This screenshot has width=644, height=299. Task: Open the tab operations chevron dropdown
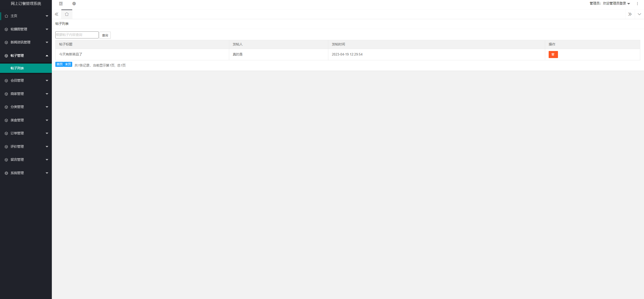[639, 14]
